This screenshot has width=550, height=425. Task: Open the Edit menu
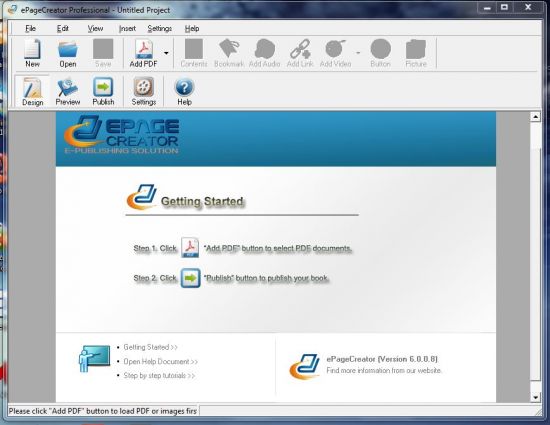pos(63,28)
